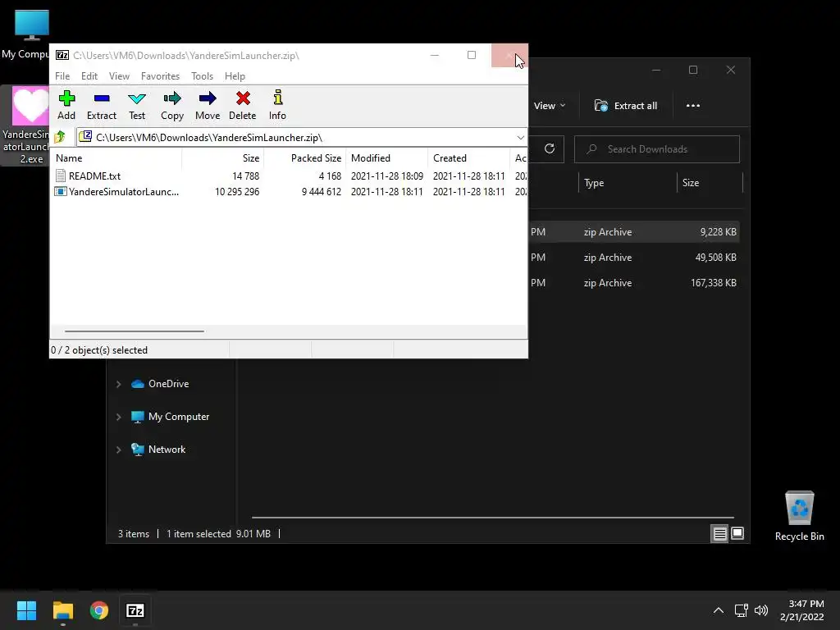
Task: Sort by the Modified column
Action: (387, 158)
